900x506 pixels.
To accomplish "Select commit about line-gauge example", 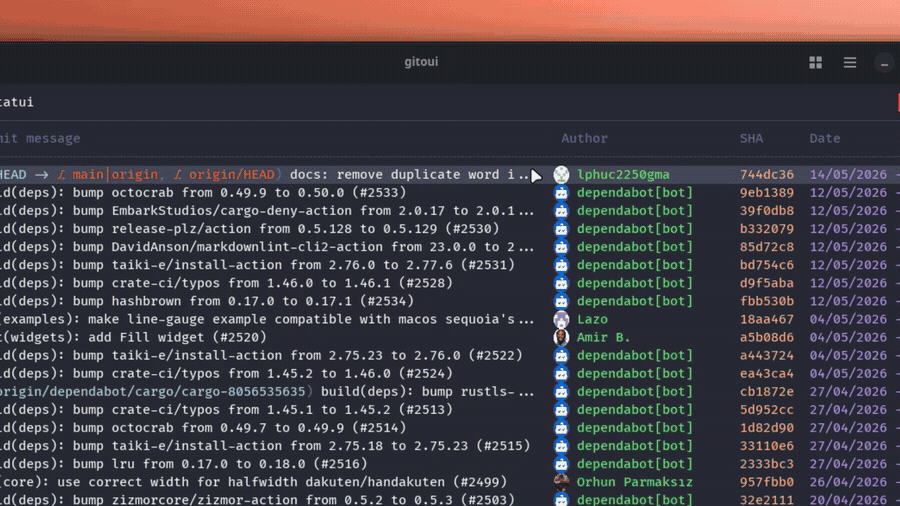I will [x=267, y=319].
